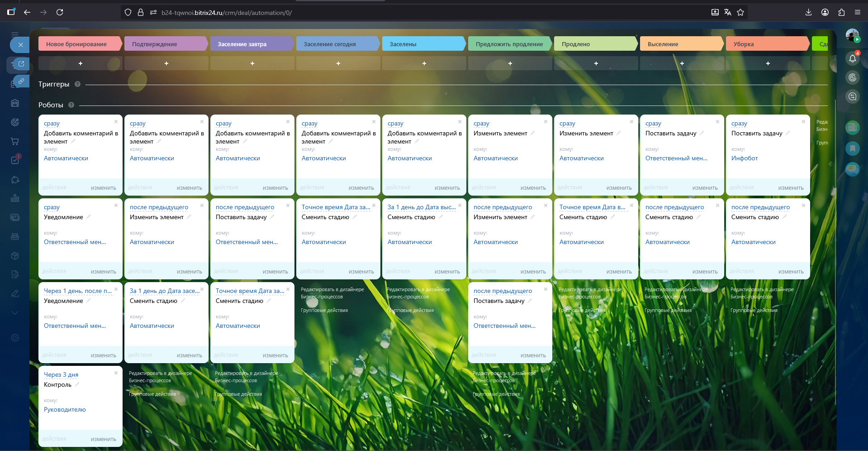The height and width of the screenshot is (451, 868).
Task: Select the Новое бронирование stage
Action: point(80,44)
